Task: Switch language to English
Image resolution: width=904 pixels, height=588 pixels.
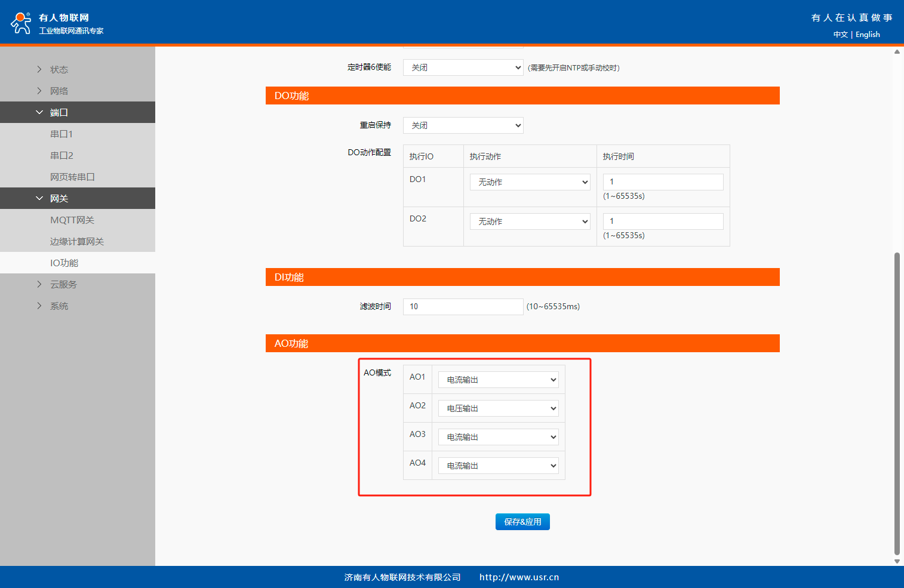Action: [868, 35]
